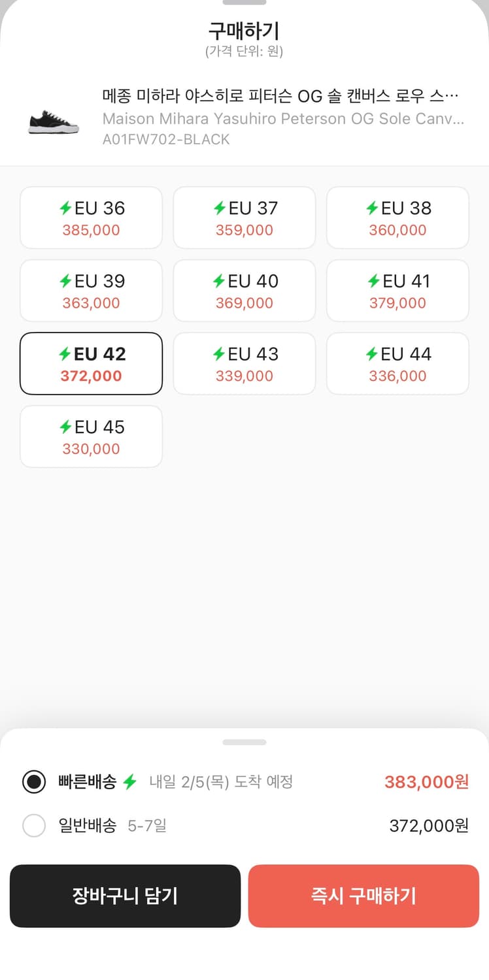
Task: Select the 일반배송 standard delivery radio button
Action: (x=34, y=826)
